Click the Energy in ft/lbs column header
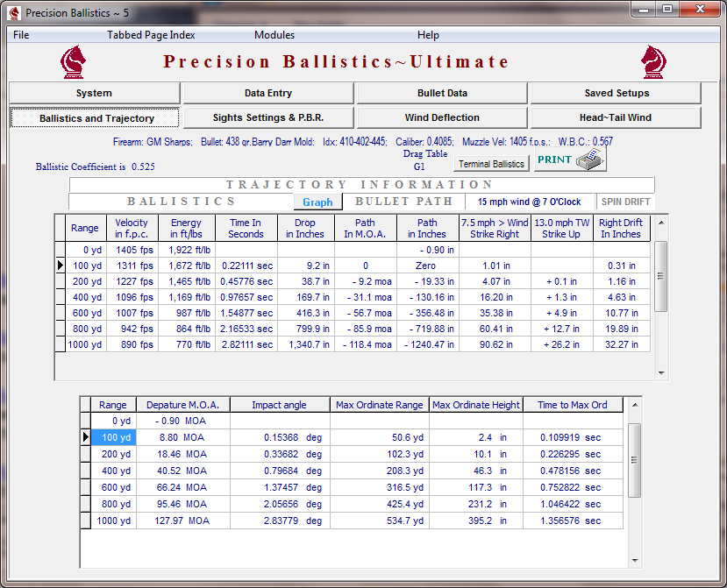 coord(187,228)
